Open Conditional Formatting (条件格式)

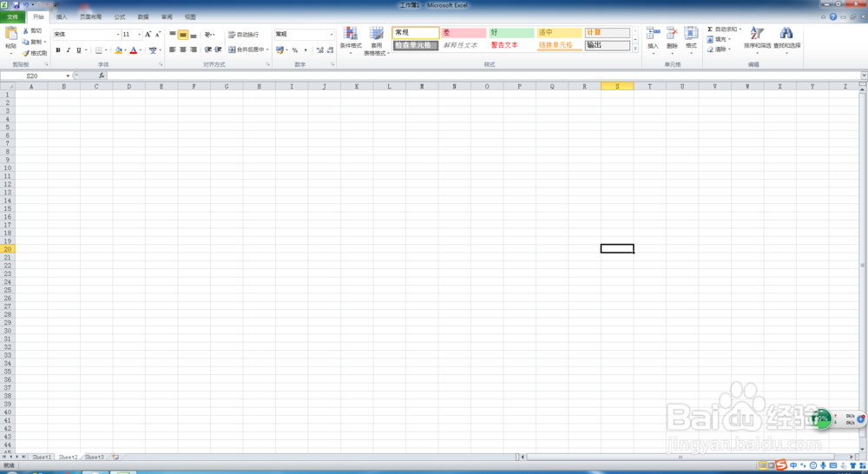click(x=351, y=40)
